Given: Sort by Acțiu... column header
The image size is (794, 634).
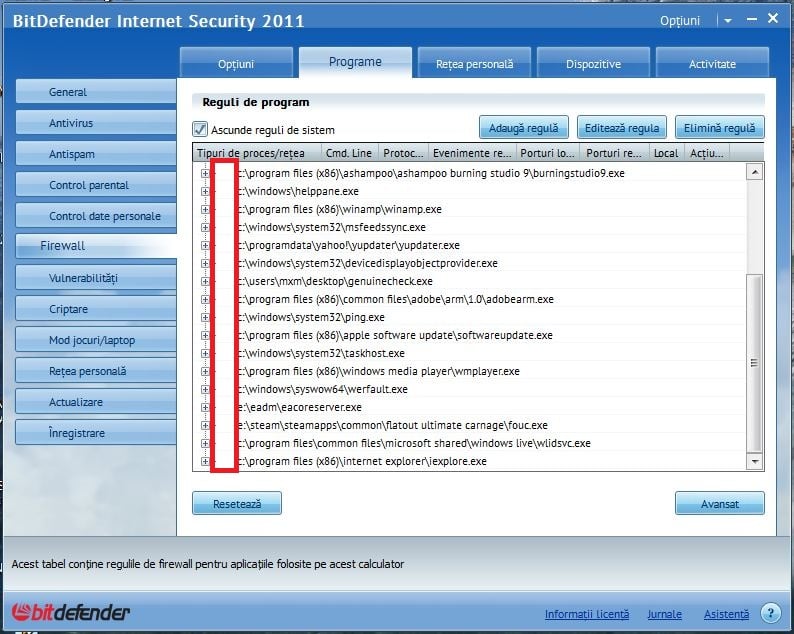Looking at the screenshot, I should (707, 152).
